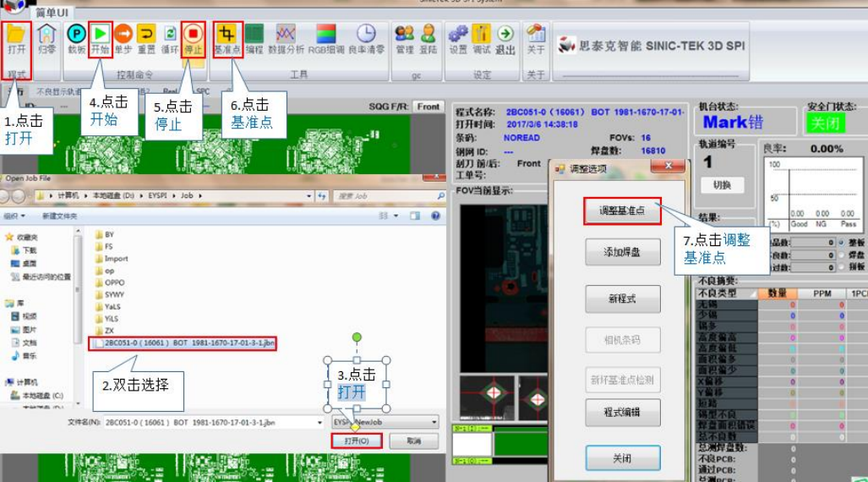
Task: Click the 重置 (Reset) icon
Action: [x=146, y=40]
